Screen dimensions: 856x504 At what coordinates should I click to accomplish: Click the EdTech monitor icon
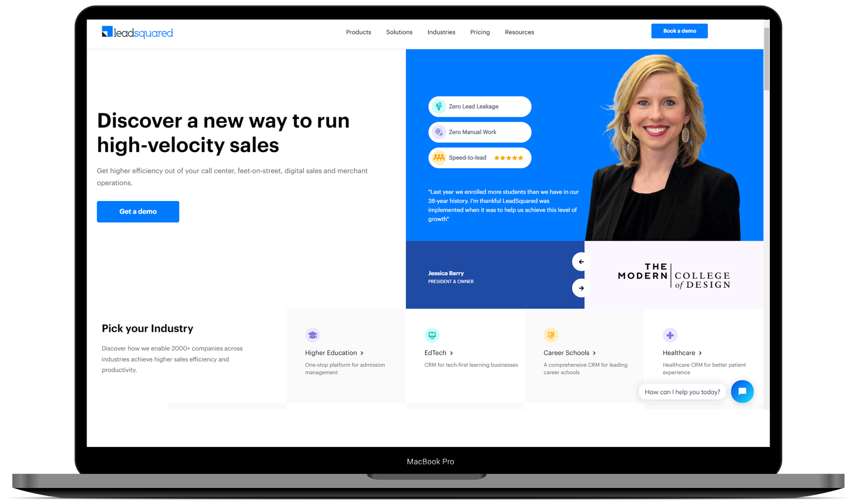point(432,334)
